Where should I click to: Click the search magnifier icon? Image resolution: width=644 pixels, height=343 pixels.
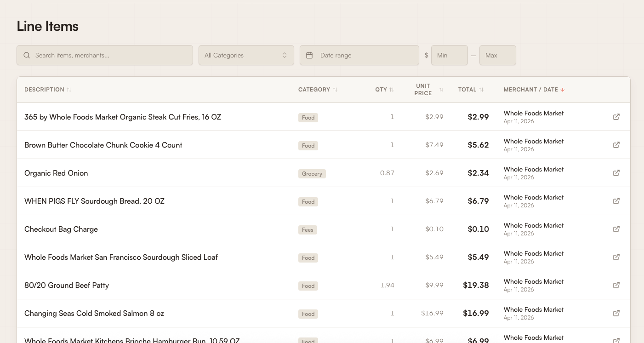pos(27,55)
